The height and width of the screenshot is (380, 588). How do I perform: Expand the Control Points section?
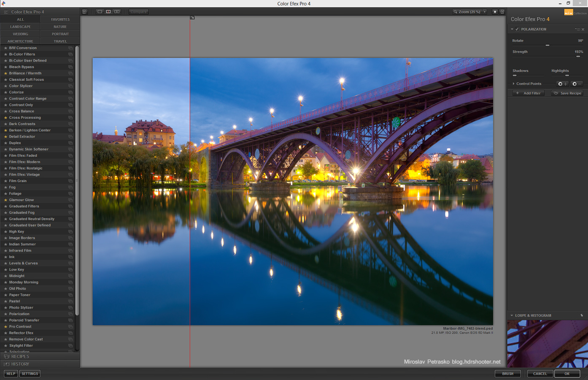coord(513,84)
